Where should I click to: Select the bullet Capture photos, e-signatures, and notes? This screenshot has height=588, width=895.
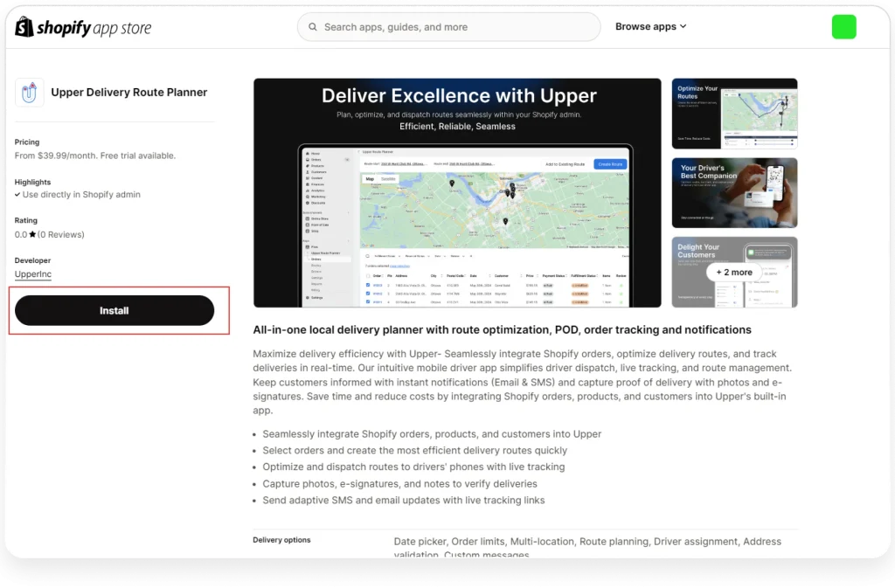coord(399,484)
